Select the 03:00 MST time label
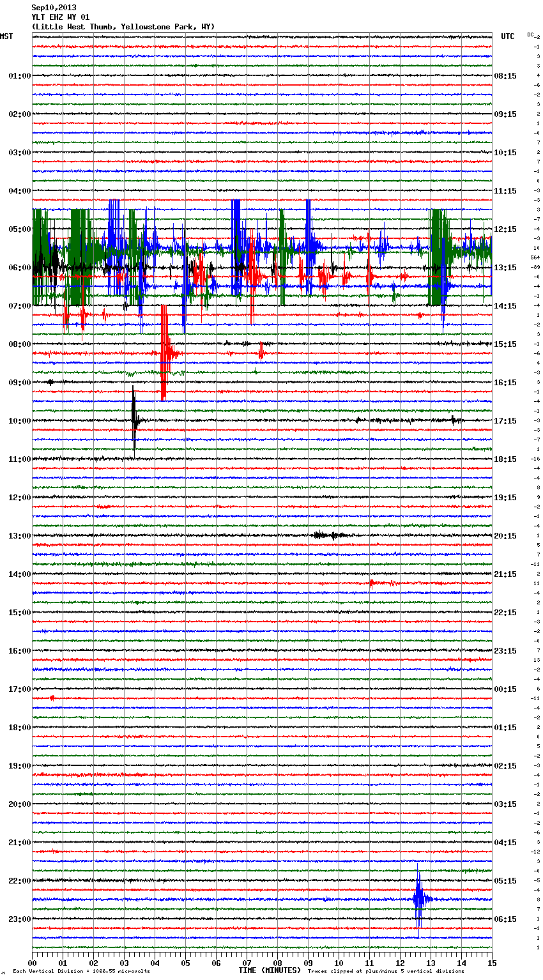 click(x=20, y=153)
